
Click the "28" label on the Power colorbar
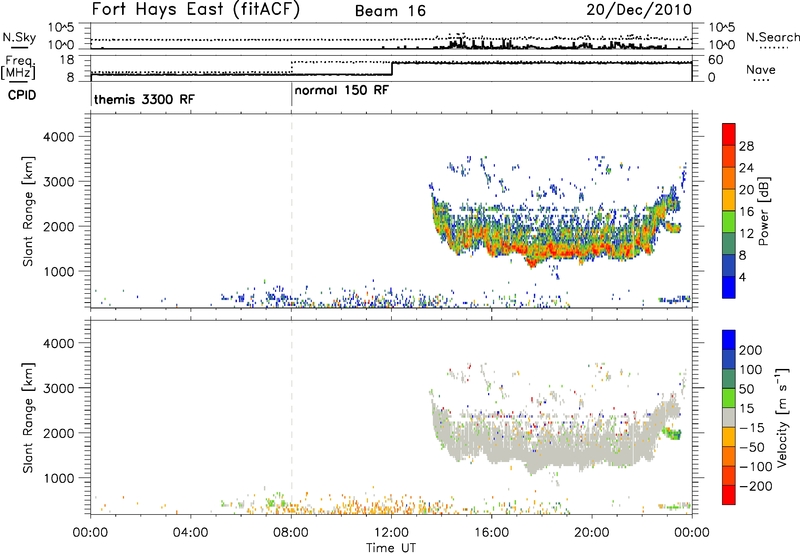click(x=746, y=146)
